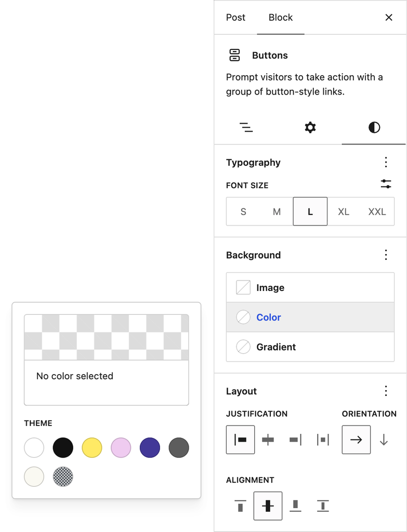Viewport: 407px width, 532px height.
Task: Pick the yellow theme color swatch
Action: [92, 447]
